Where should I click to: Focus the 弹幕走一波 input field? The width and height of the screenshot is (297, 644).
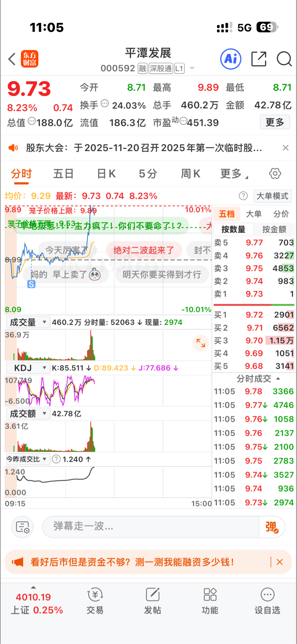tap(151, 527)
